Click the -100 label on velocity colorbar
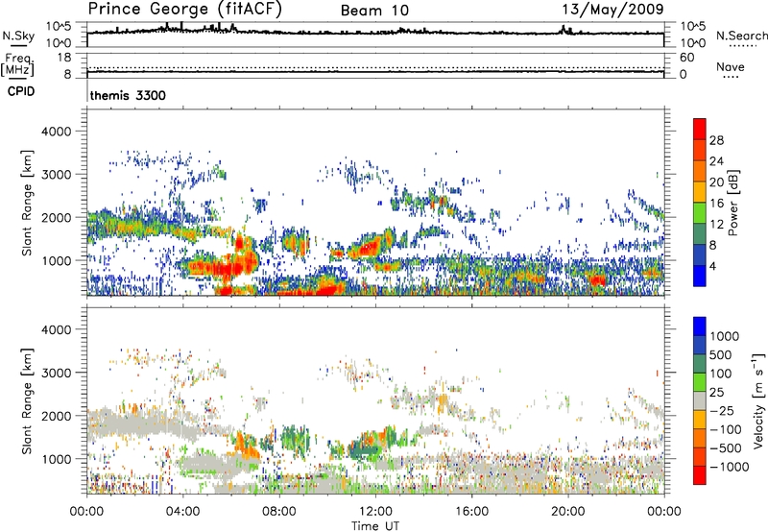 [x=726, y=429]
